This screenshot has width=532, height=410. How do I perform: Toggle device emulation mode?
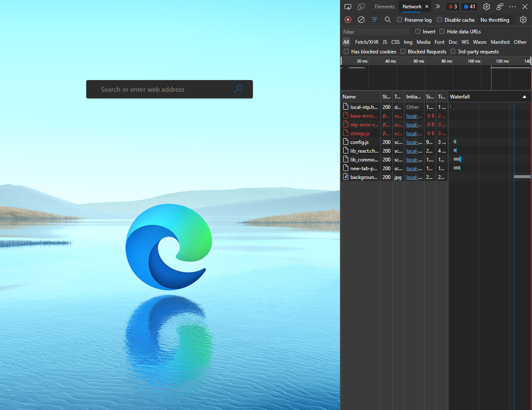tap(361, 7)
